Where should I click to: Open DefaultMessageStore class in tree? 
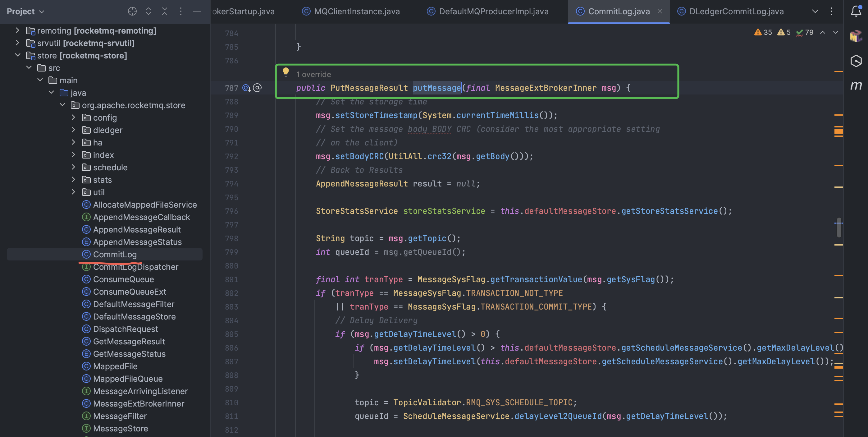pyautogui.click(x=134, y=316)
